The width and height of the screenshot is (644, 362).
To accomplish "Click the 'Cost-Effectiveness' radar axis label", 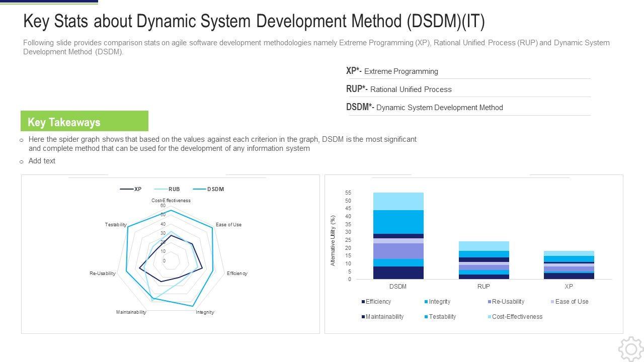I will pos(171,200).
